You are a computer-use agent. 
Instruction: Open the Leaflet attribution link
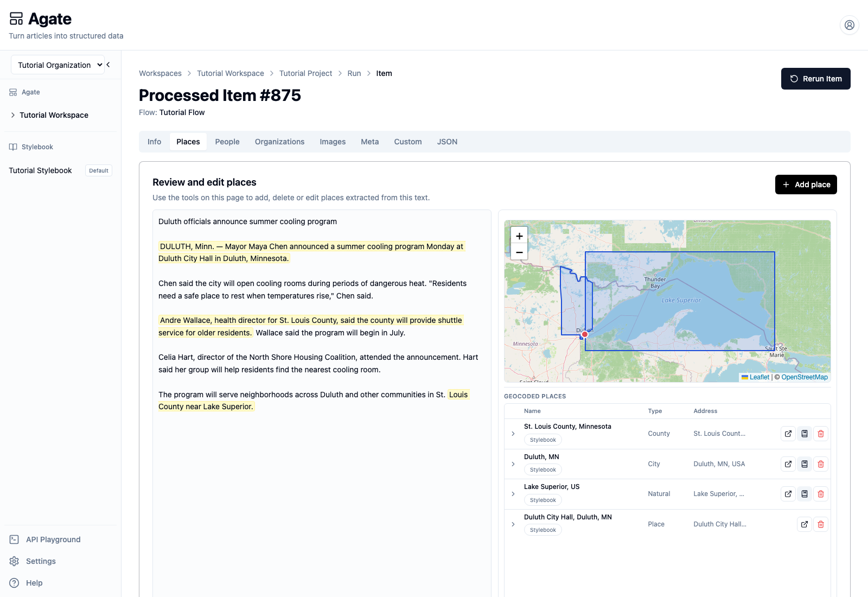point(759,377)
